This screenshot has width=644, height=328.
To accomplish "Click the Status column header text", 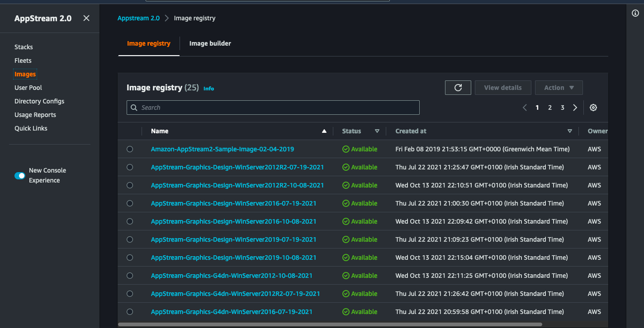I will click(x=351, y=131).
